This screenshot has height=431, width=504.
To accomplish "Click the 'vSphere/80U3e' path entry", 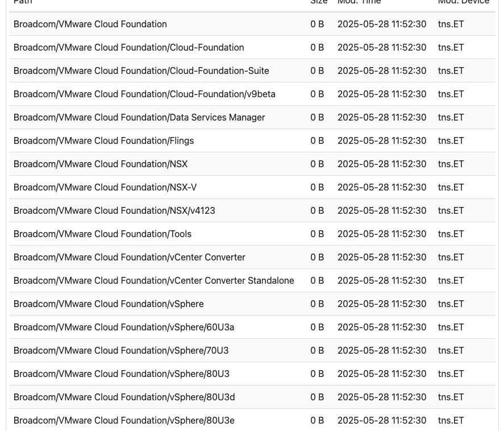I will (124, 421).
